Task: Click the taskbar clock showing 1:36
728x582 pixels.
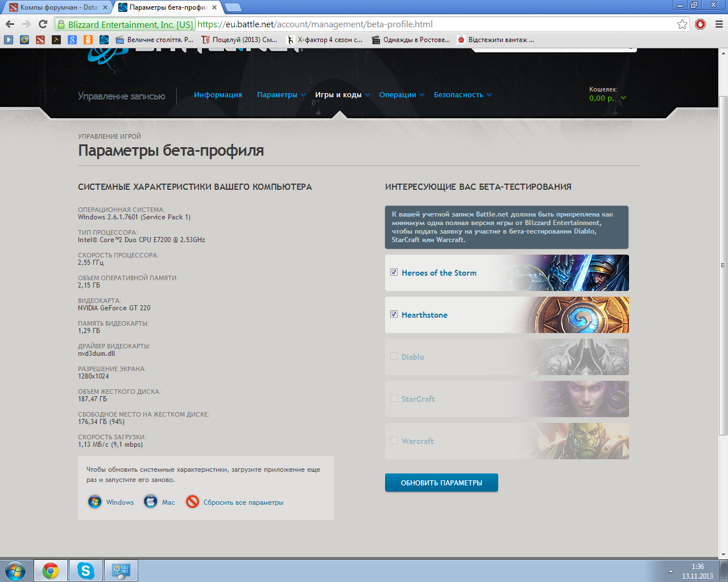Action: point(697,567)
